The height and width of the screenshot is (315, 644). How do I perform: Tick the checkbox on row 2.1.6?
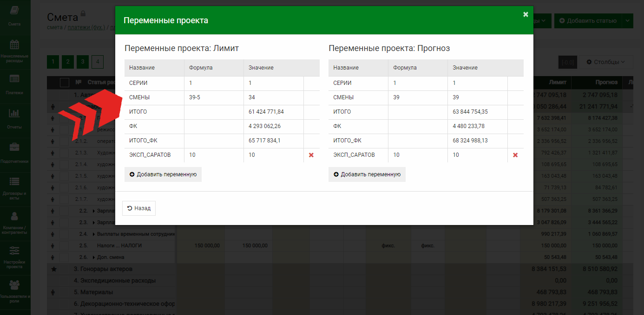tap(65, 187)
